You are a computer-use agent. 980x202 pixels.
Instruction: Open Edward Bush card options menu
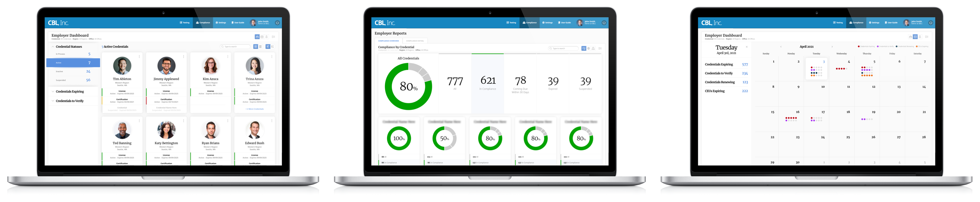pyautogui.click(x=272, y=121)
